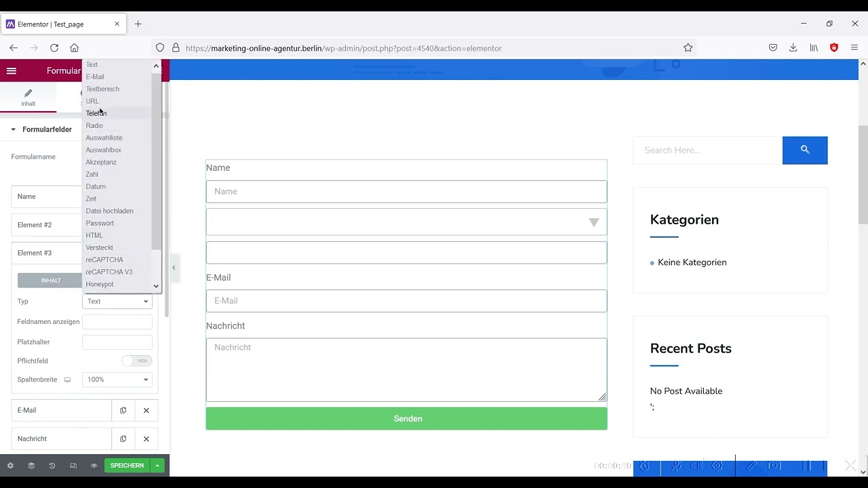Bookmark page with star icon

pos(688,48)
